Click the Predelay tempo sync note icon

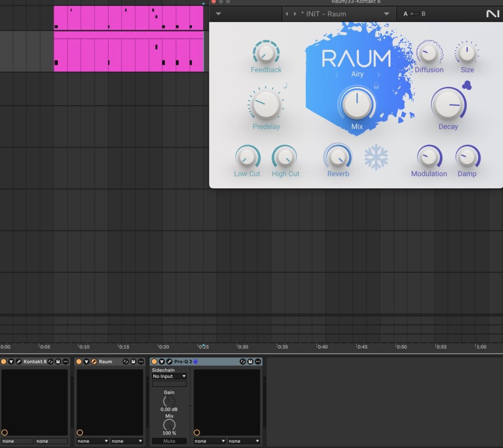[285, 85]
